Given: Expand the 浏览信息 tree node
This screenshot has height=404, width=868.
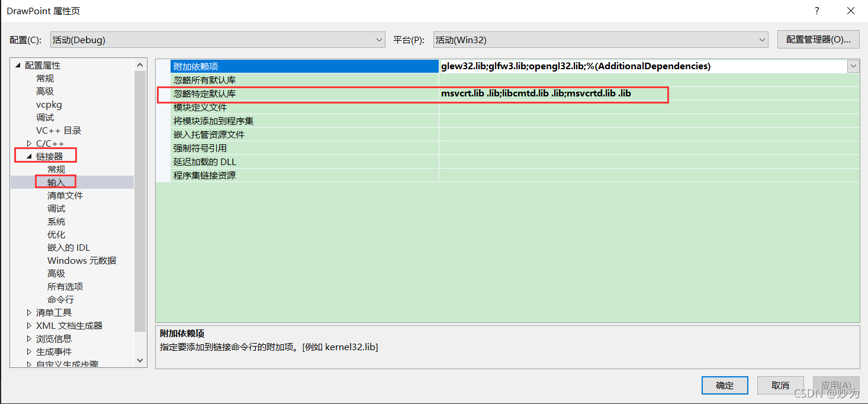Looking at the screenshot, I should click(30, 339).
